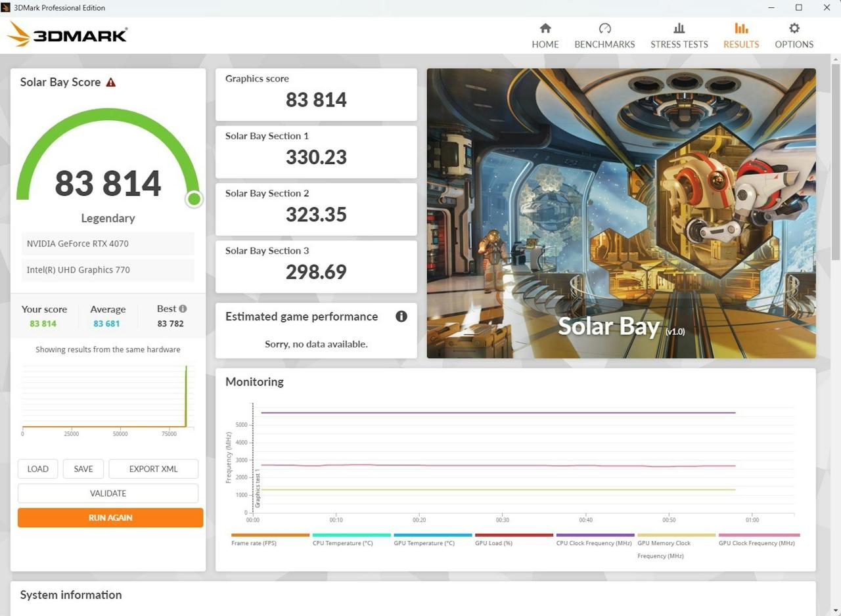Click the System information heading

71,595
